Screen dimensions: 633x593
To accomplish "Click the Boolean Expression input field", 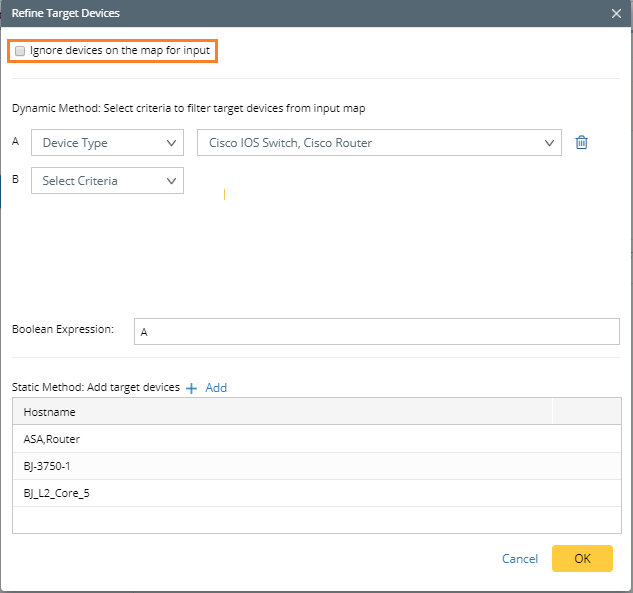I will (377, 331).
